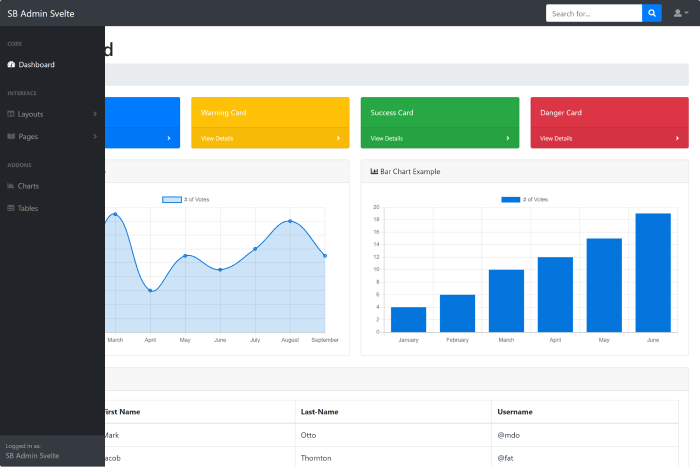Click the Dashboard speedometer icon in sidebar
This screenshot has width=700, height=467.
pyautogui.click(x=11, y=64)
